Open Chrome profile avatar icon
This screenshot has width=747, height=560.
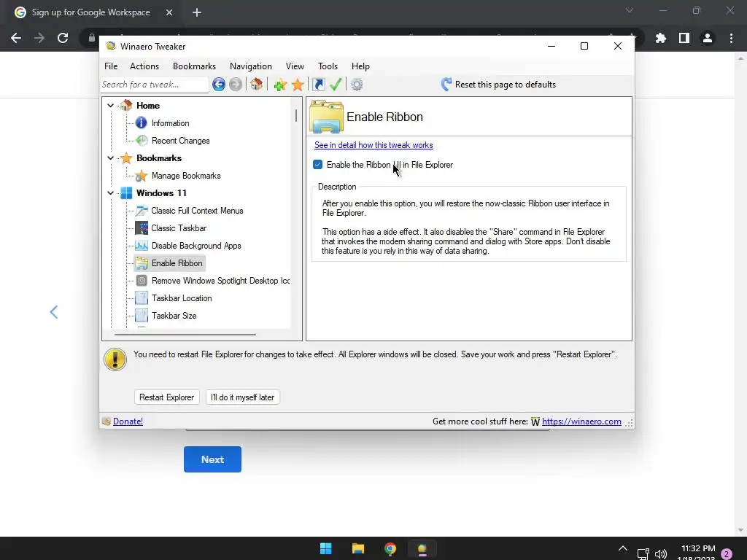[708, 38]
